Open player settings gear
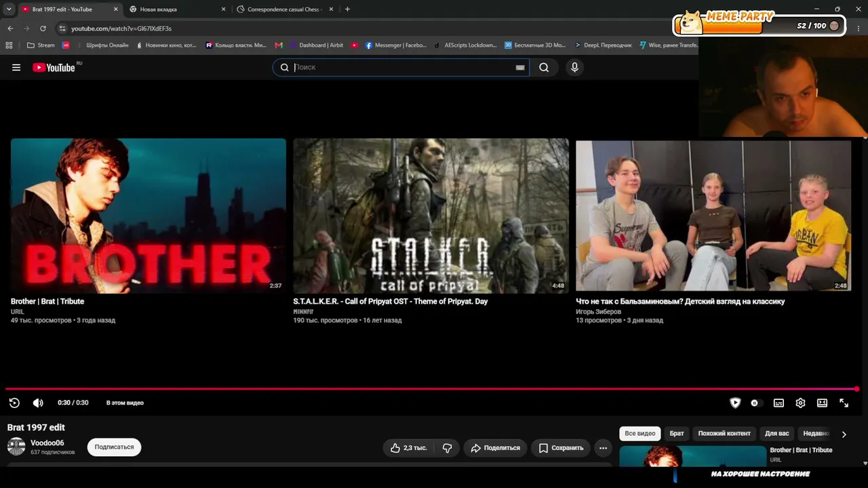The height and width of the screenshot is (488, 868). [800, 403]
